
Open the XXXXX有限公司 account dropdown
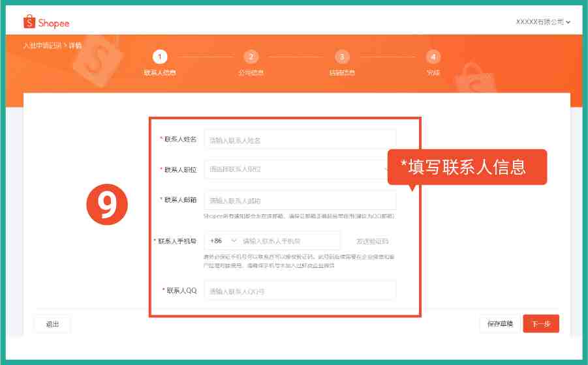543,22
